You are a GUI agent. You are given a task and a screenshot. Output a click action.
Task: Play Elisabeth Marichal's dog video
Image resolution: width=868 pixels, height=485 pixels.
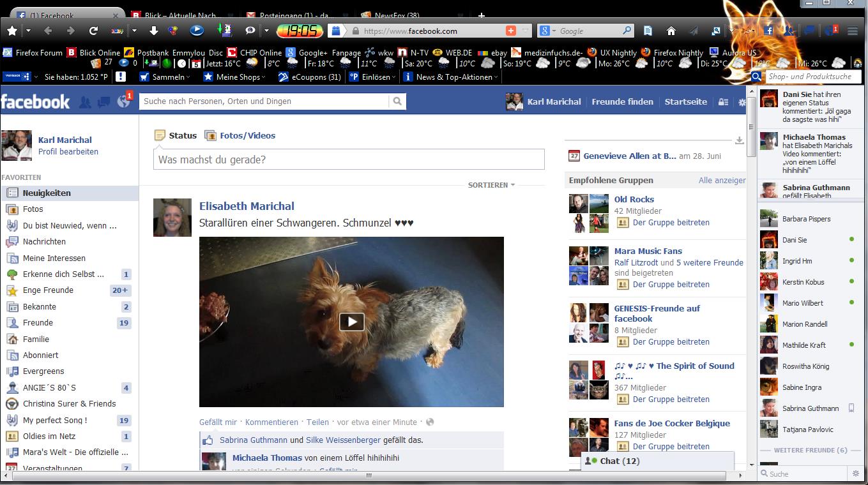(x=351, y=322)
